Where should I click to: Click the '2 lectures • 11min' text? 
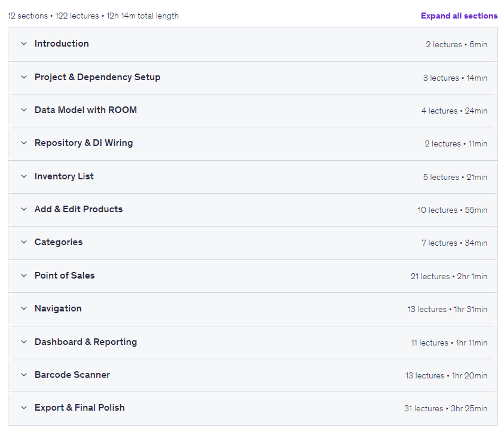click(456, 143)
